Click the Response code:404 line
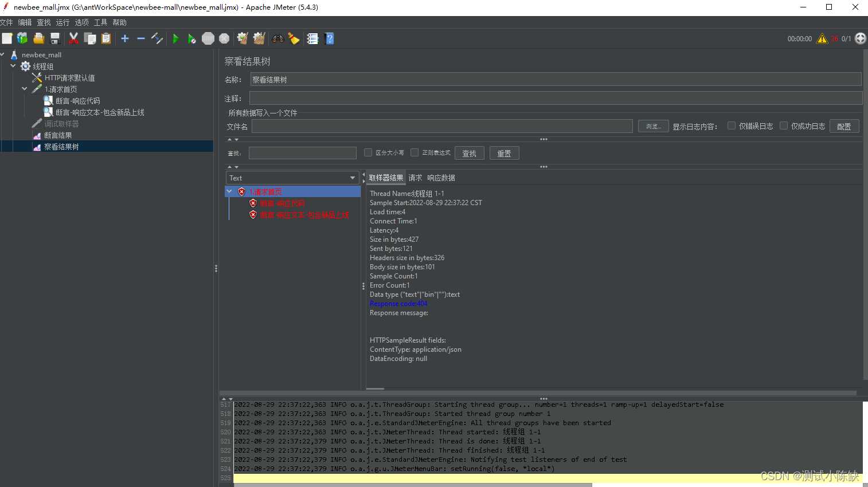 point(398,304)
